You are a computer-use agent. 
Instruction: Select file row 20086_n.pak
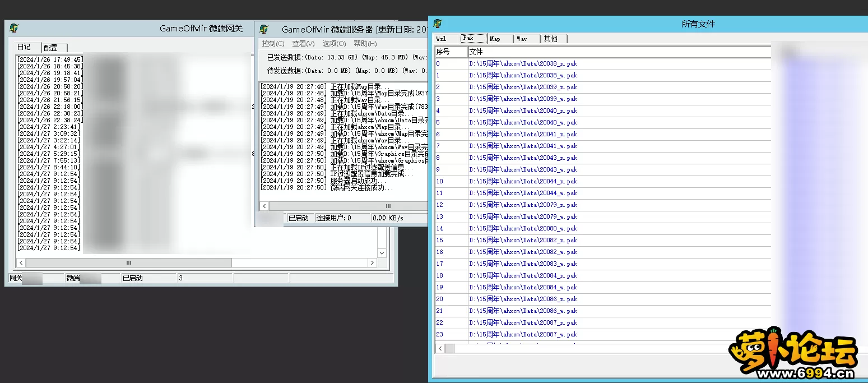click(603, 299)
